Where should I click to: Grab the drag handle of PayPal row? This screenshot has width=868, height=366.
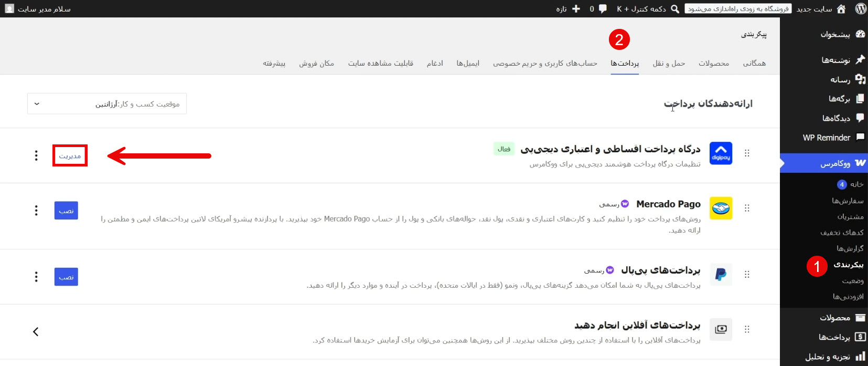coord(747,274)
